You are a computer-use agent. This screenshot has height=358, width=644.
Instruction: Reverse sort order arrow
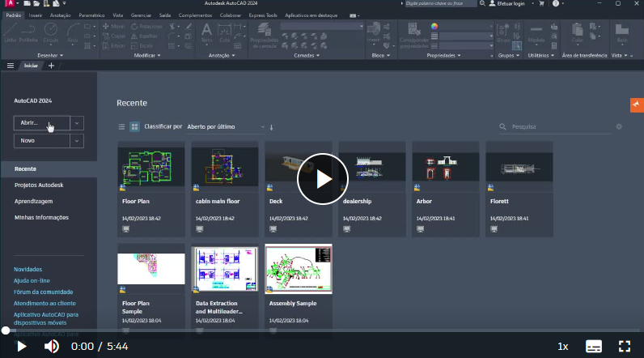pos(272,127)
